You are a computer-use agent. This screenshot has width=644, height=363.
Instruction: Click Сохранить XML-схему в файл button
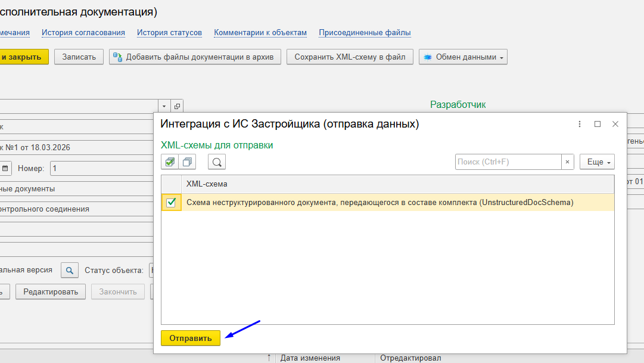click(x=350, y=57)
